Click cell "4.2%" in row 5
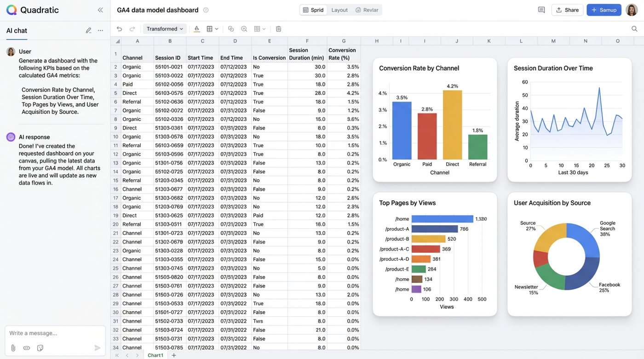The width and height of the screenshot is (644, 359). pos(344,93)
